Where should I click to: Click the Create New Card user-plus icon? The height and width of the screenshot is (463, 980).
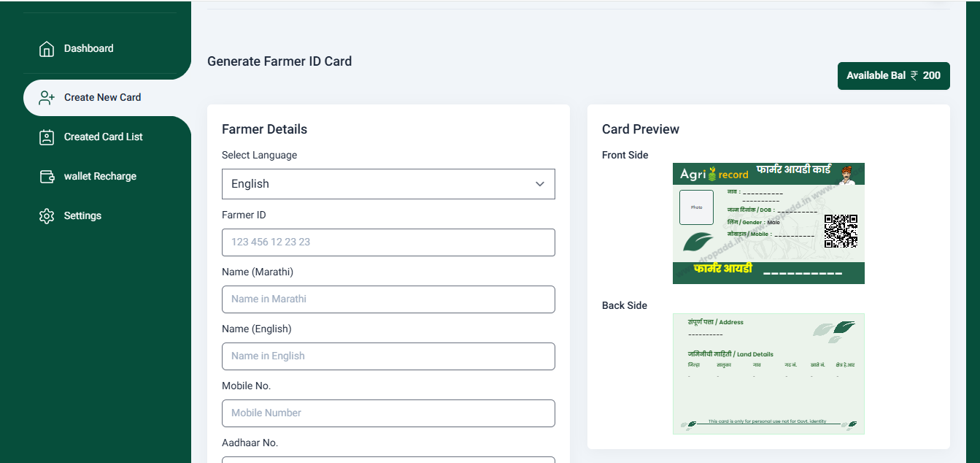[x=47, y=98]
